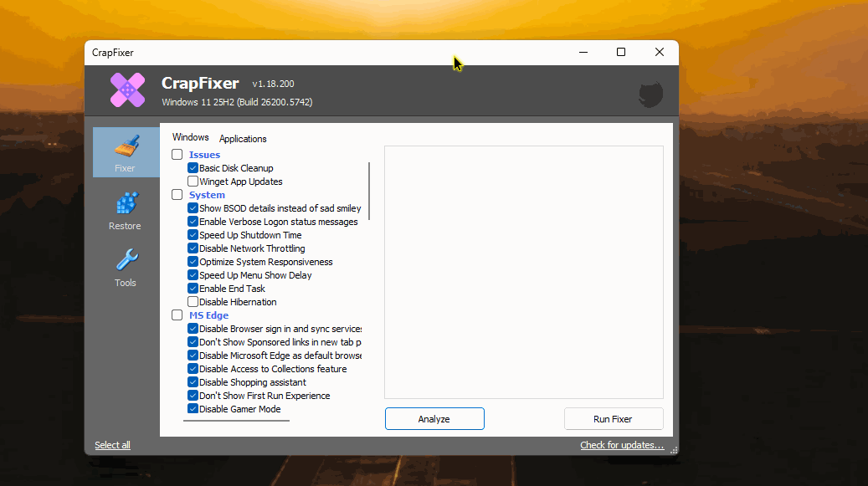Click the Run Fixer button
Image resolution: width=868 pixels, height=486 pixels.
coord(614,418)
